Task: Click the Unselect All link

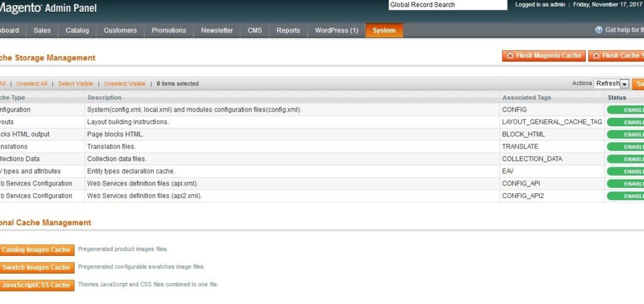Action: 32,84
